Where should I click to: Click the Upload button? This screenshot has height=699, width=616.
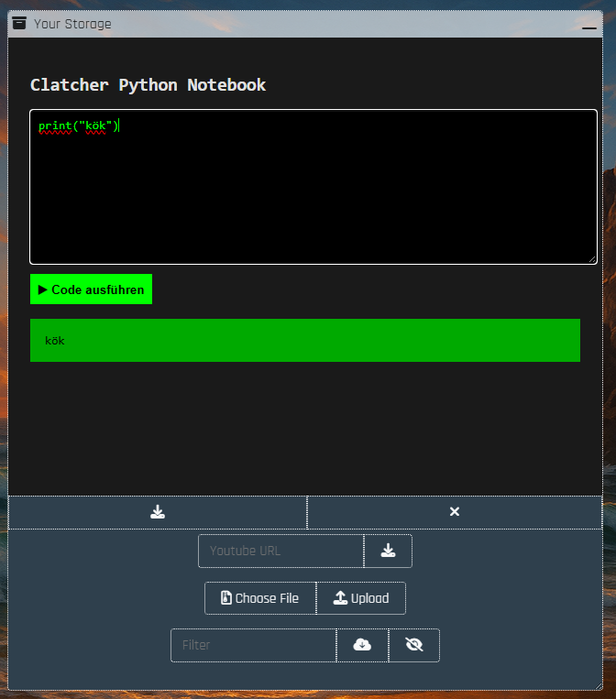[x=361, y=598]
